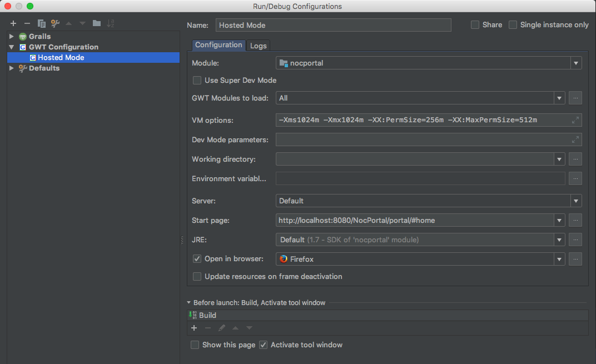
Task: Click browse button next to Environment variables
Action: 575,179
